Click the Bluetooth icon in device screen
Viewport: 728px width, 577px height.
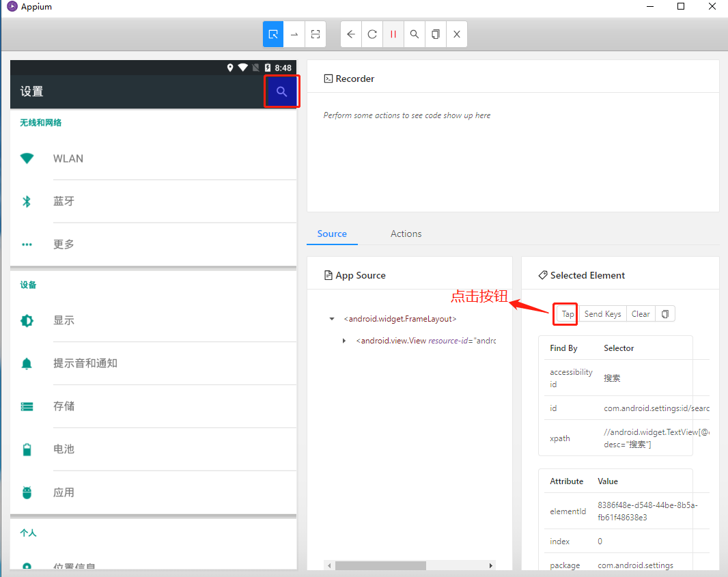click(27, 201)
